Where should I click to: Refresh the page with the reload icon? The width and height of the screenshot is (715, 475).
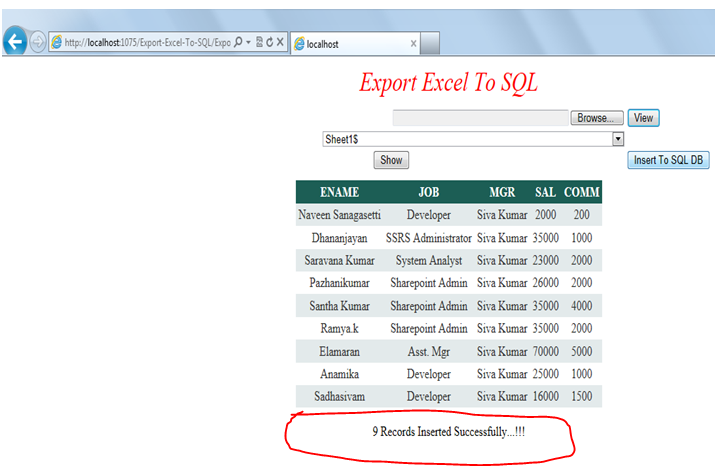[269, 42]
